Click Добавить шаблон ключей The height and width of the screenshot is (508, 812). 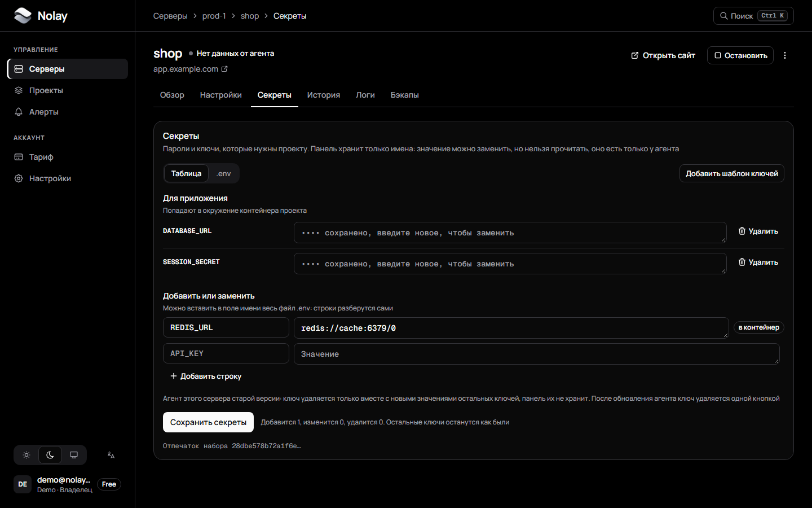(732, 173)
